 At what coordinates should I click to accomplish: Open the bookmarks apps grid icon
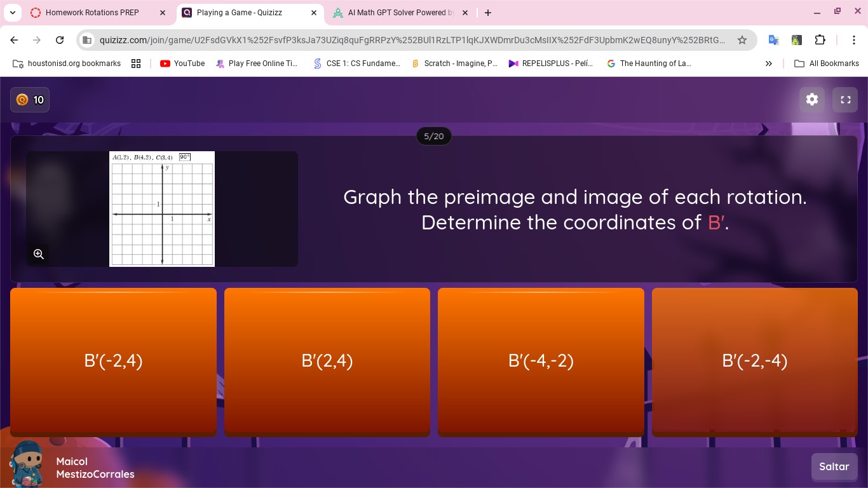click(136, 64)
